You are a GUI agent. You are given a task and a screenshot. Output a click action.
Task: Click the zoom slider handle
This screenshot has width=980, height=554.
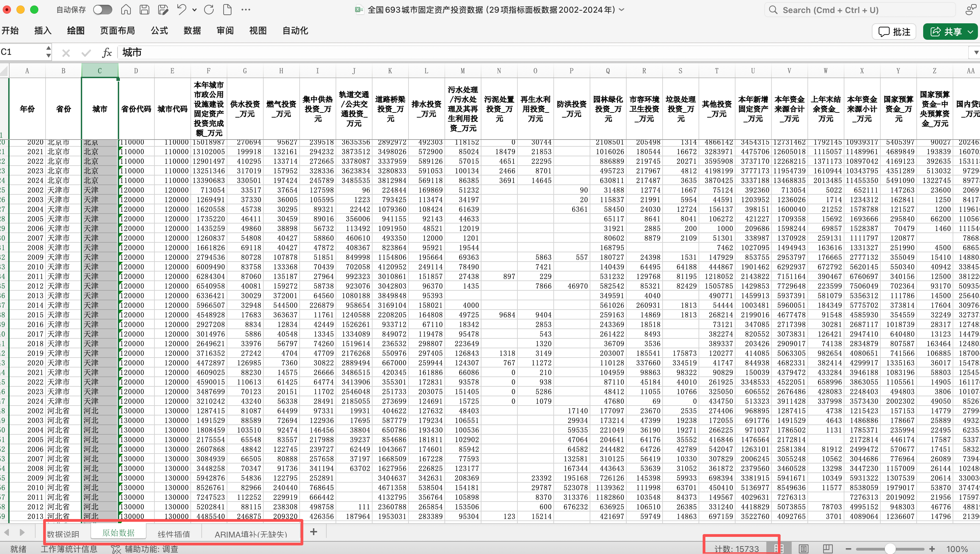pos(890,549)
